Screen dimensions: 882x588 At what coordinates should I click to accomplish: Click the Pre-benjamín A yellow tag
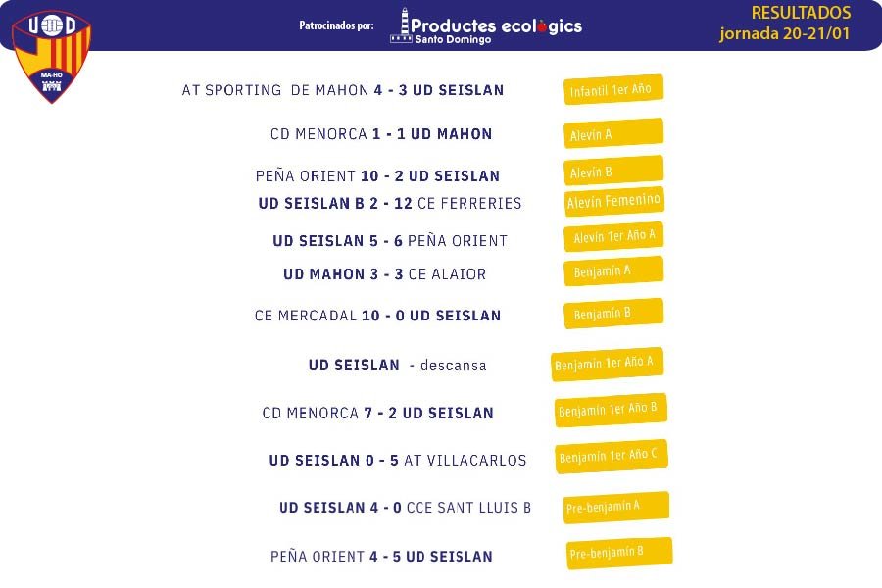616,508
